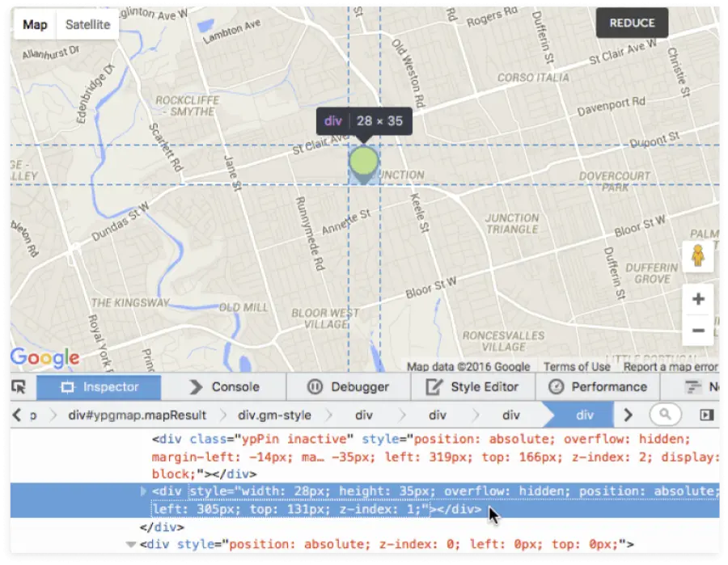The image size is (728, 565).
Task: Click the green map pin marker
Action: (363, 165)
